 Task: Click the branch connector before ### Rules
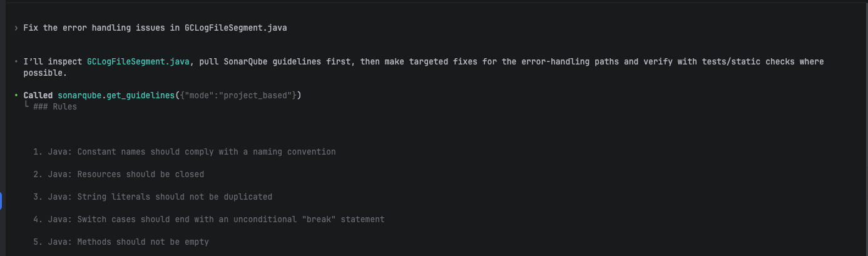[x=26, y=106]
